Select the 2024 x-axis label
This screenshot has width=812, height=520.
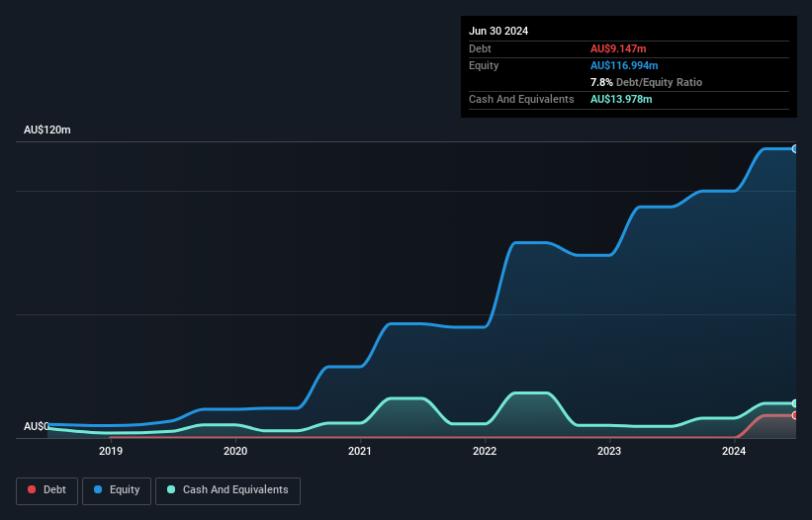tap(734, 451)
